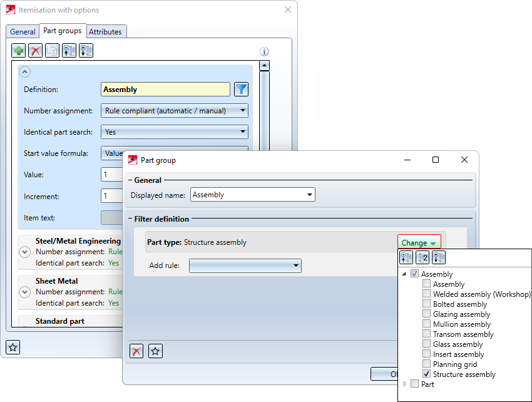Open the Attributes tab
This screenshot has height=402, width=532.
105,31
